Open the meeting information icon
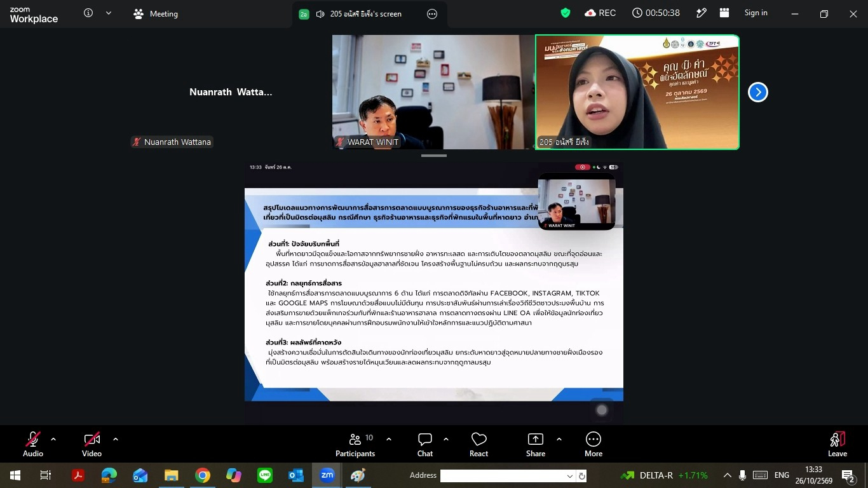This screenshot has height=488, width=868. 88,13
